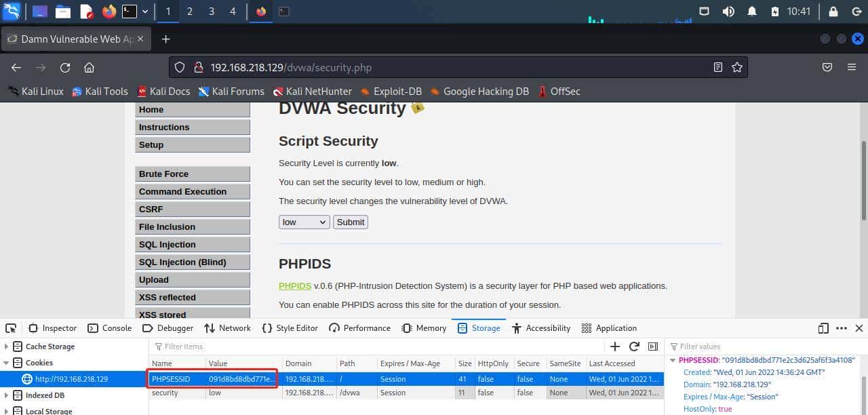
Task: Open the OffSec bookmark
Action: click(x=559, y=91)
